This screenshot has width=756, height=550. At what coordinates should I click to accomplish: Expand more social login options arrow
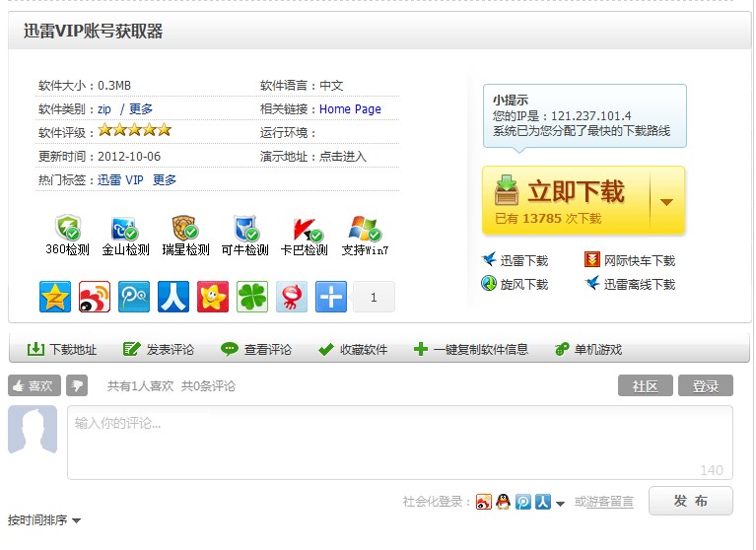pos(560,504)
